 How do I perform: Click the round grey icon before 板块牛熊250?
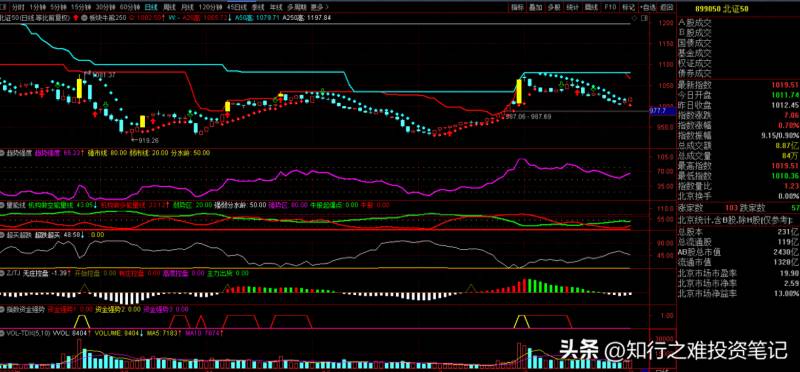coord(85,17)
